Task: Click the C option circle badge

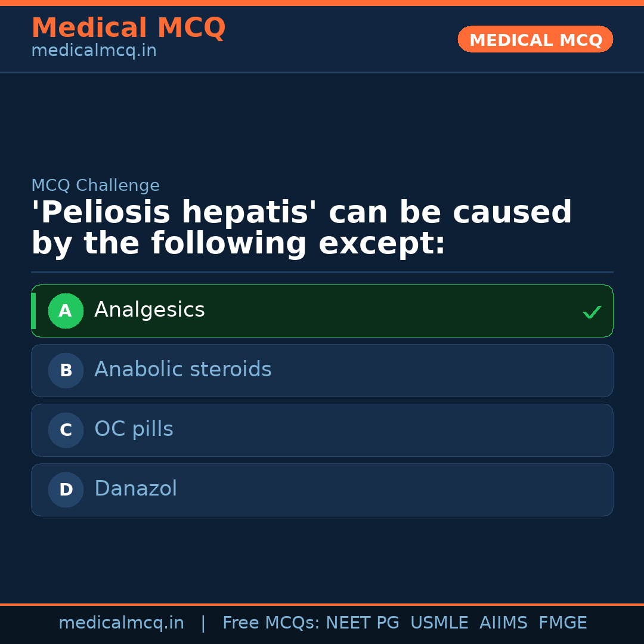Action: pos(66,430)
